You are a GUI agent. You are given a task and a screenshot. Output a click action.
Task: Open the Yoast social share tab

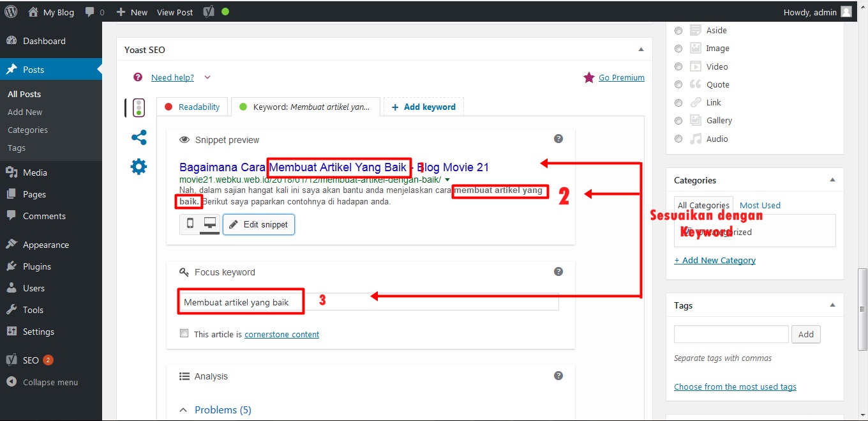tap(138, 137)
